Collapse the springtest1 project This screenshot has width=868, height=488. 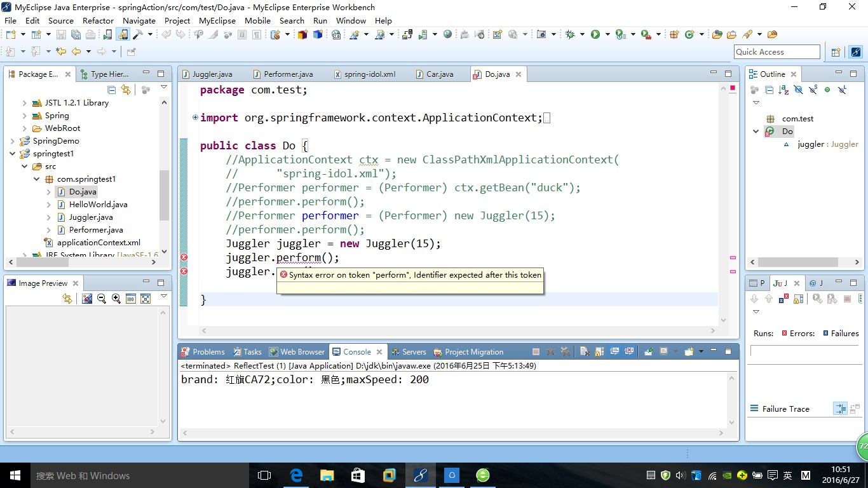click(12, 153)
